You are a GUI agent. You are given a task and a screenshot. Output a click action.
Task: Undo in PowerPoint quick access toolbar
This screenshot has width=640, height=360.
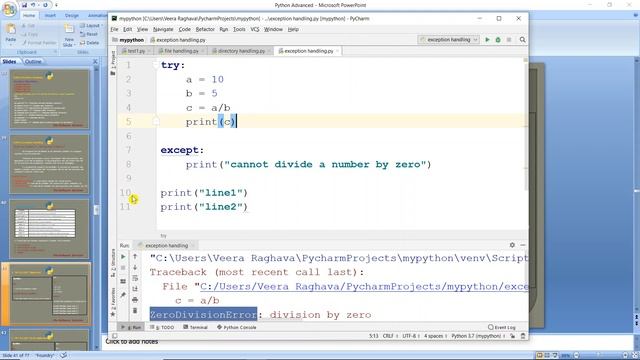pos(33,5)
